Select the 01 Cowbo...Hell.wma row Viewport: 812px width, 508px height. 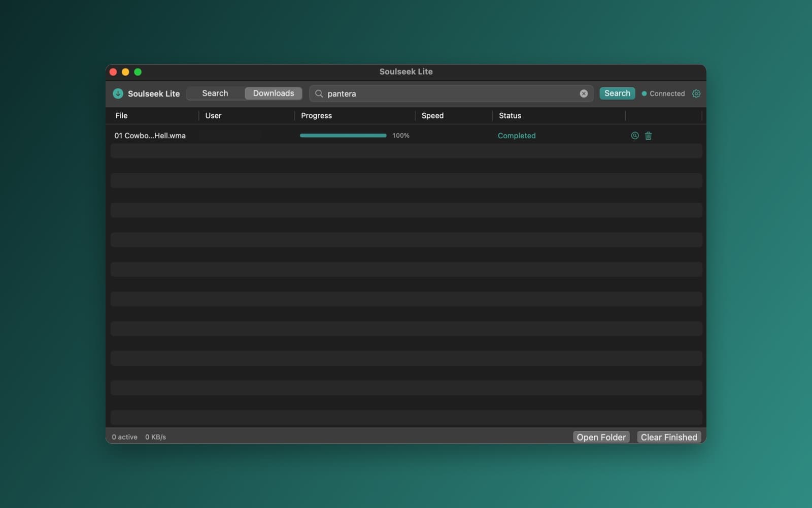point(406,136)
